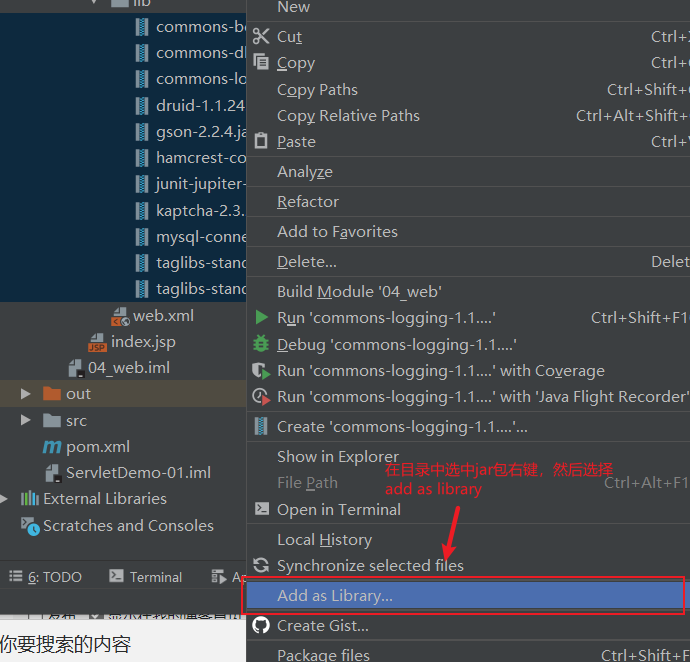Expand the out folder arrow
The image size is (690, 662).
point(26,394)
